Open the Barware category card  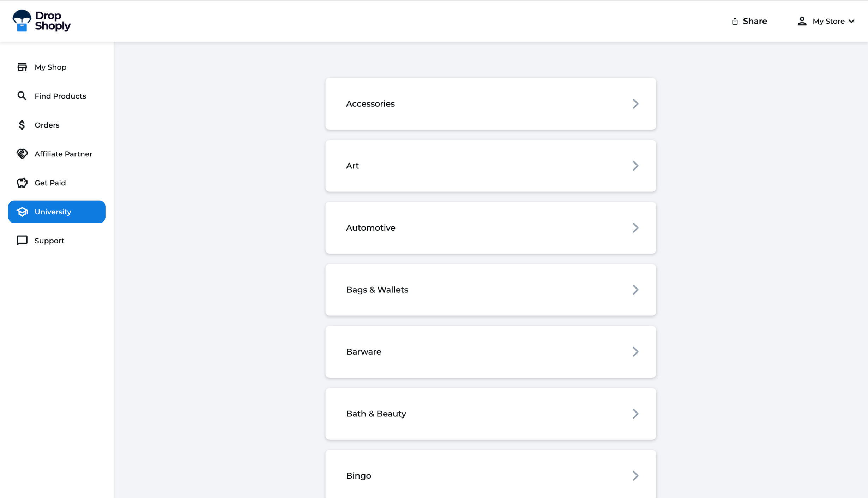(x=490, y=352)
